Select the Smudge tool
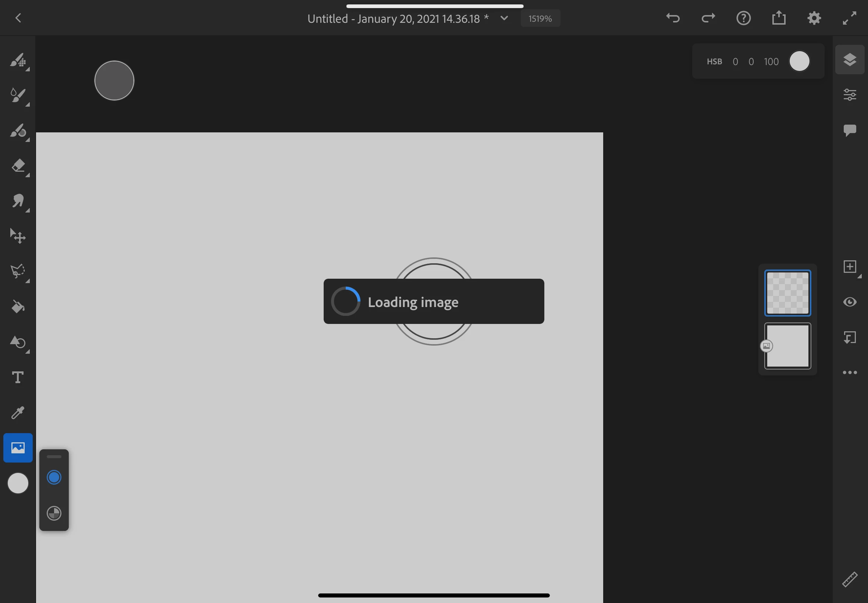868x603 pixels. click(x=18, y=201)
